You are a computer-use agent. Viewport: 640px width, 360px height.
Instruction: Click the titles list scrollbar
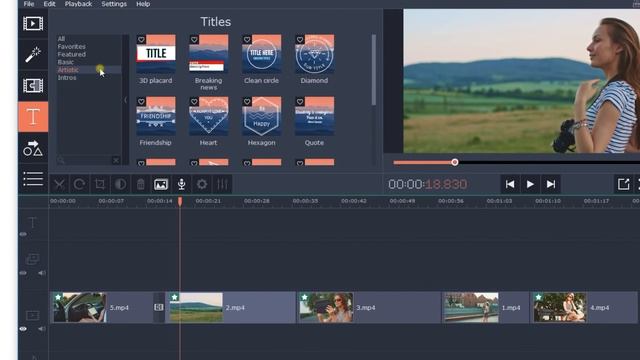click(373, 70)
